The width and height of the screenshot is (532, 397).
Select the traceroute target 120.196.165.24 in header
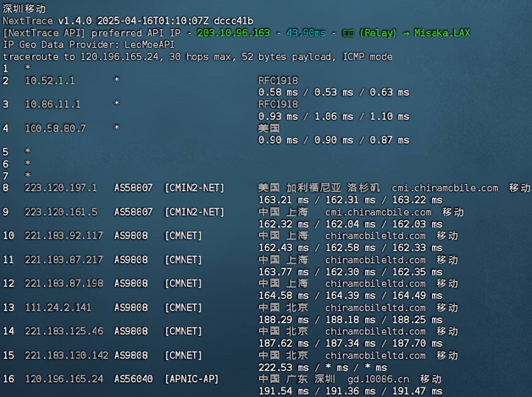(x=119, y=57)
